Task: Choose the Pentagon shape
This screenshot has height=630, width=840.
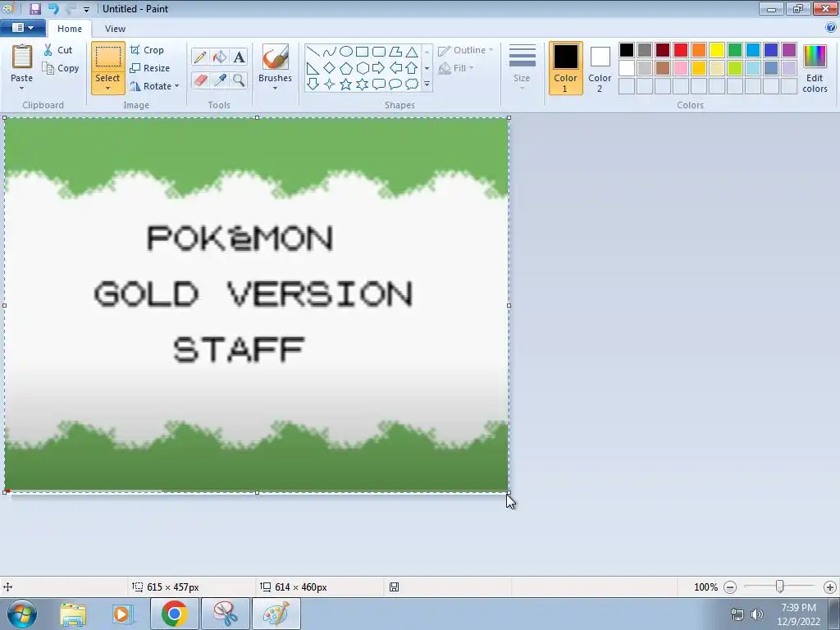Action: tap(346, 68)
